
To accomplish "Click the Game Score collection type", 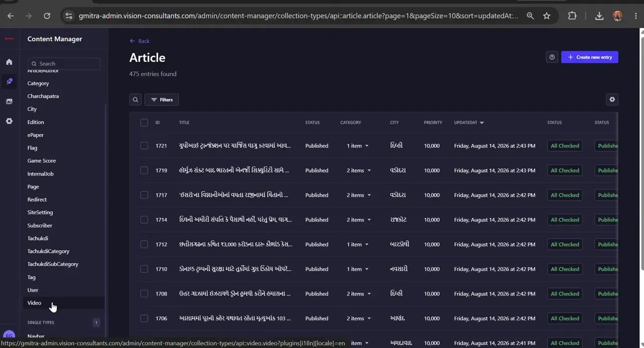I will [42, 161].
